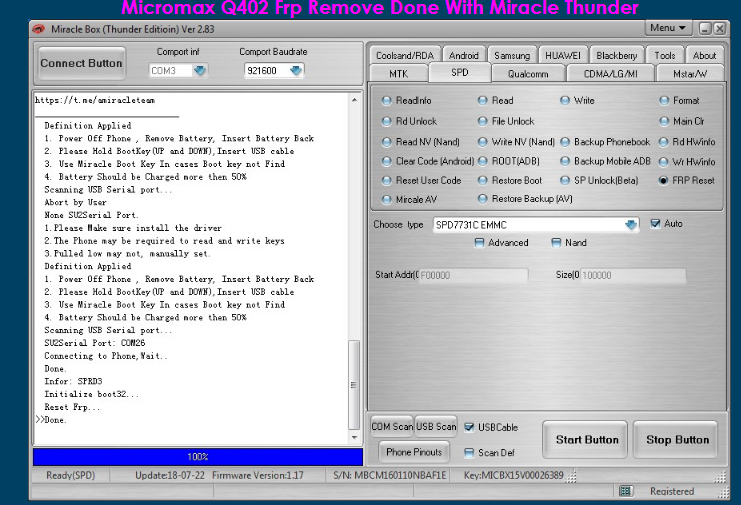Switch to the Samsung tab
Screen dimensions: 741x505
[512, 55]
